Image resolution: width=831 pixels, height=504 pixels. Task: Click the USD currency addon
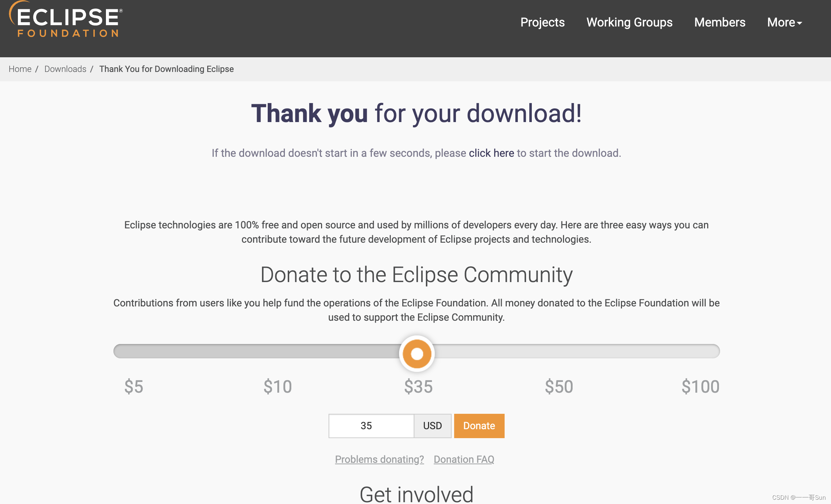click(433, 426)
